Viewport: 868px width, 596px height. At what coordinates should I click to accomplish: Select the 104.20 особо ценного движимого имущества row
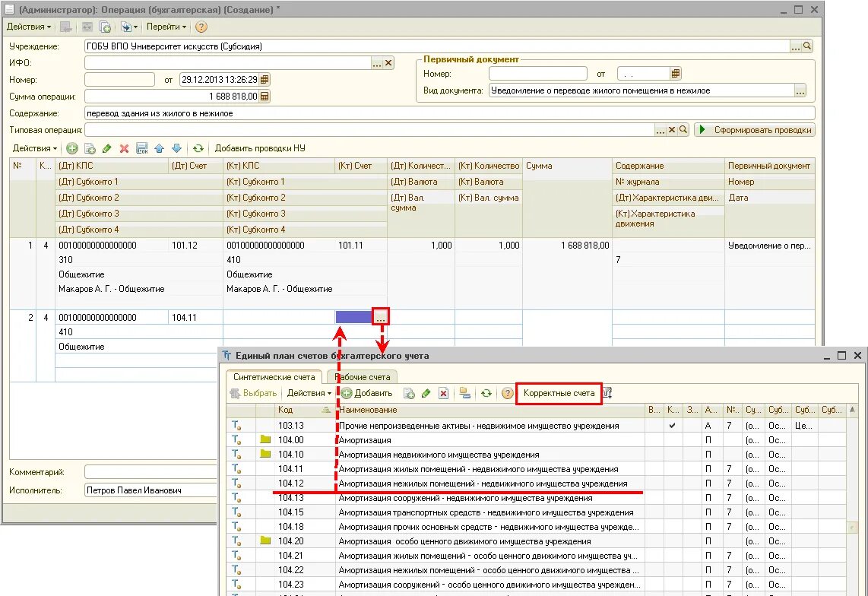tap(536, 541)
